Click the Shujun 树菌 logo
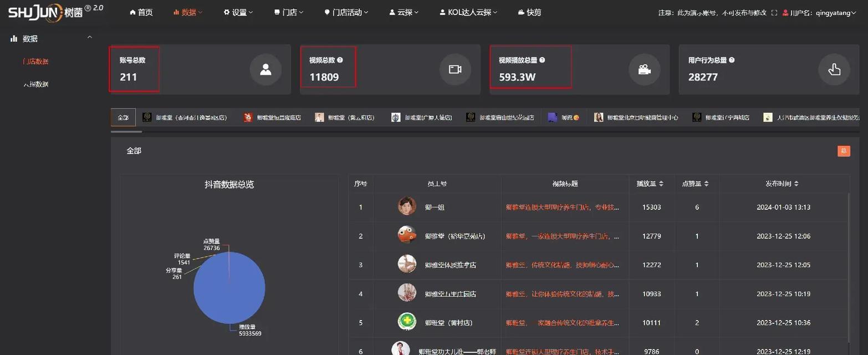This screenshot has height=355, width=868. point(55,12)
